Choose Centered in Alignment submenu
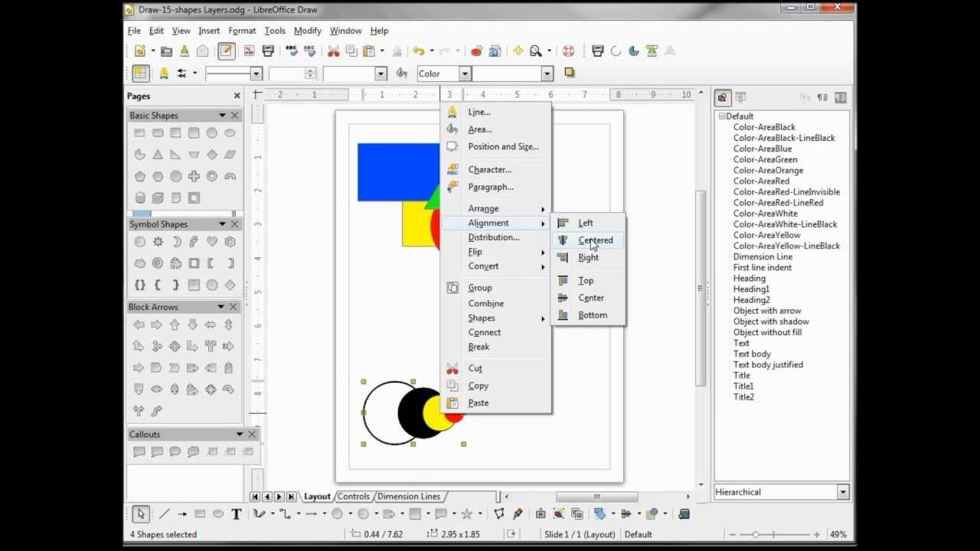Screen dimensions: 980x551 tap(588, 240)
